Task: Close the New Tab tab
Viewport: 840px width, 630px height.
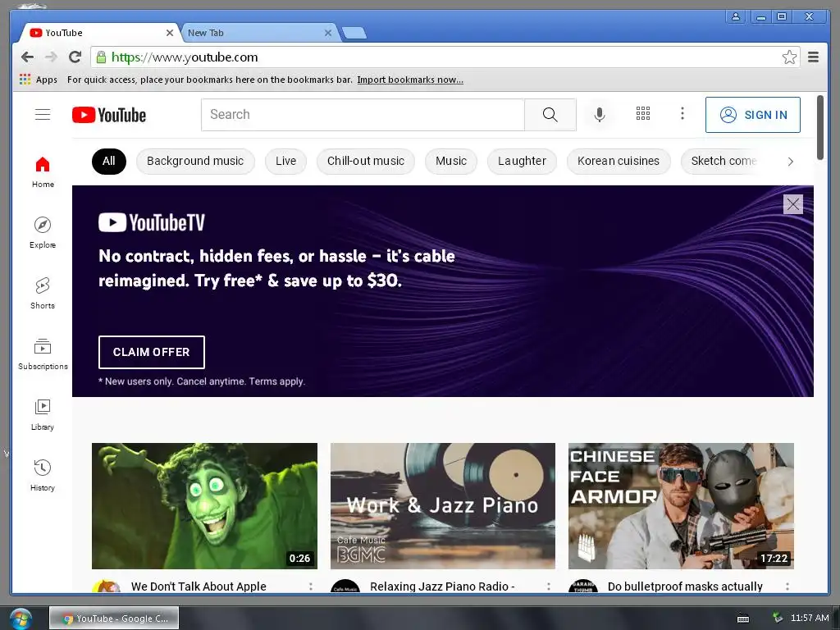Action: click(x=328, y=33)
